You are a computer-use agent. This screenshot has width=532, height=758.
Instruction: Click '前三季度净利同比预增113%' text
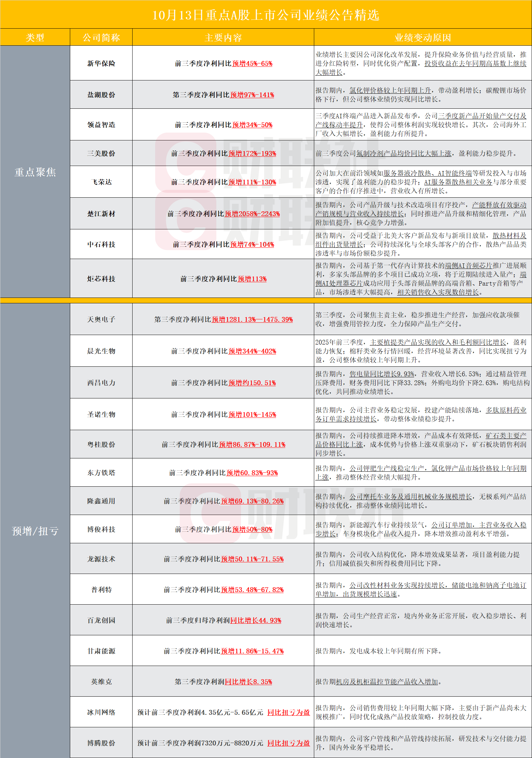[x=224, y=279]
